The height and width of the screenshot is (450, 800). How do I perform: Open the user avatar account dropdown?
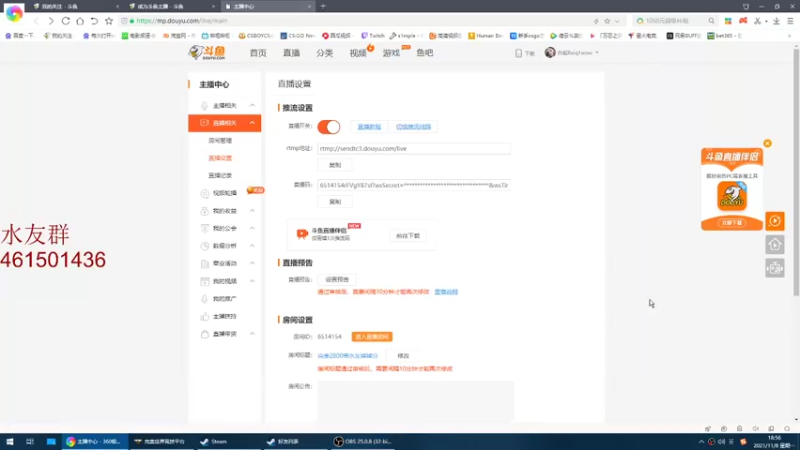[571, 53]
